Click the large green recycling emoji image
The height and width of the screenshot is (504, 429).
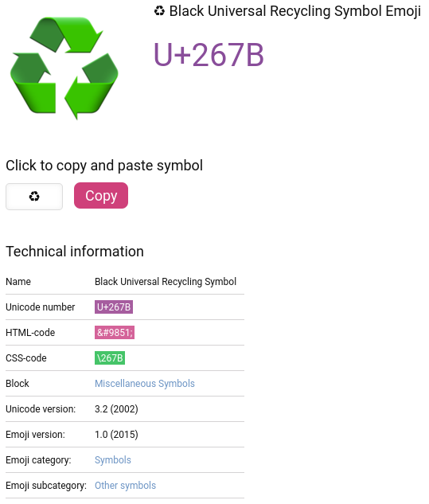coord(64,68)
